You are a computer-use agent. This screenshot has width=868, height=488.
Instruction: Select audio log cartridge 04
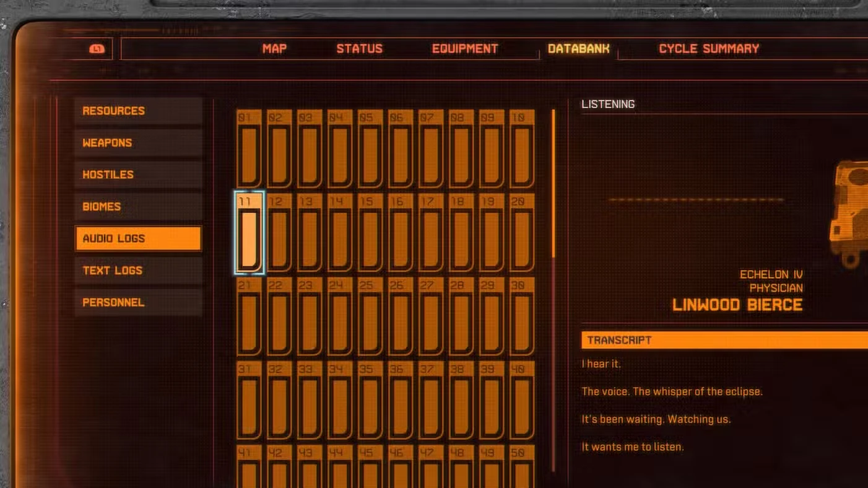click(x=340, y=149)
